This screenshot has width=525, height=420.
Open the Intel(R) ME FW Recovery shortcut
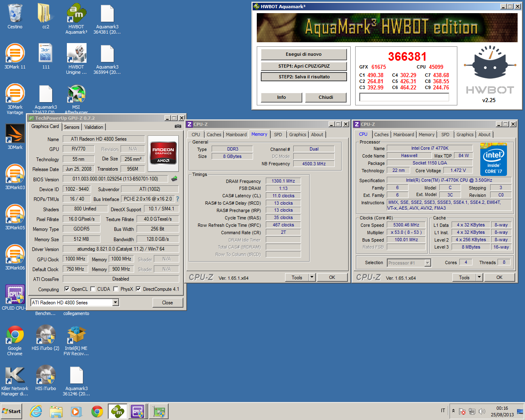[76, 340]
